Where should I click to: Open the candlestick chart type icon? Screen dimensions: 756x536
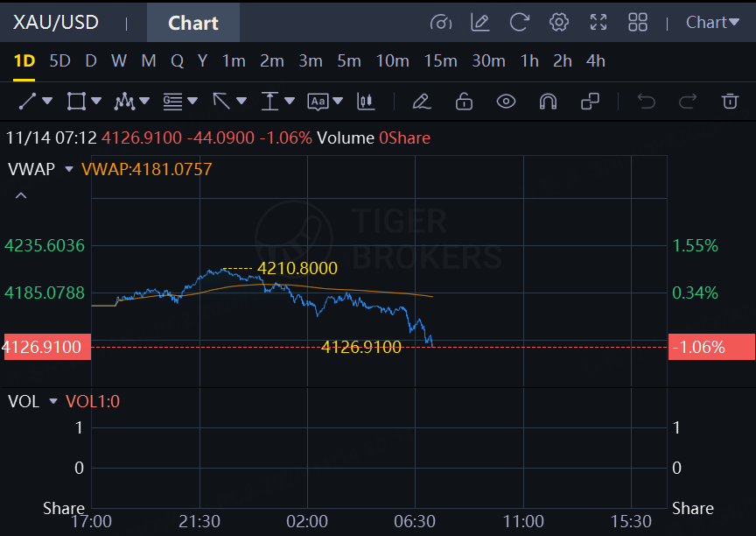click(366, 102)
